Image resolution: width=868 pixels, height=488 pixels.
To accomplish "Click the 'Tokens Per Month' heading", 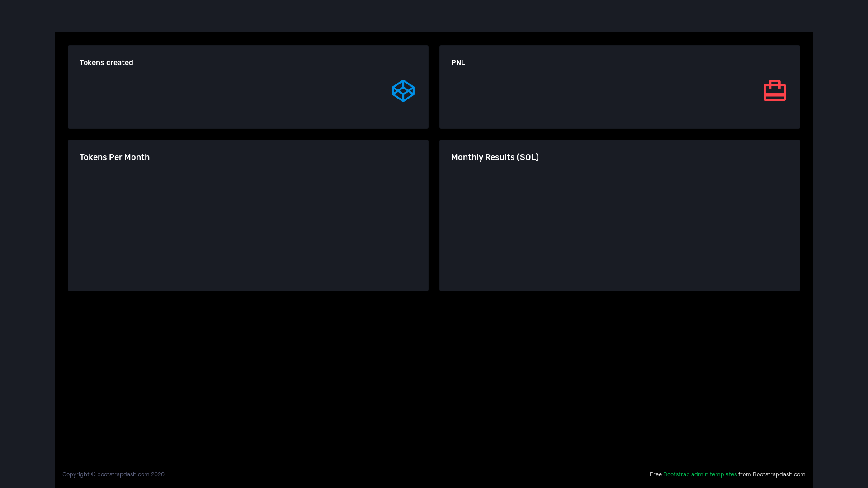I will click(x=114, y=157).
